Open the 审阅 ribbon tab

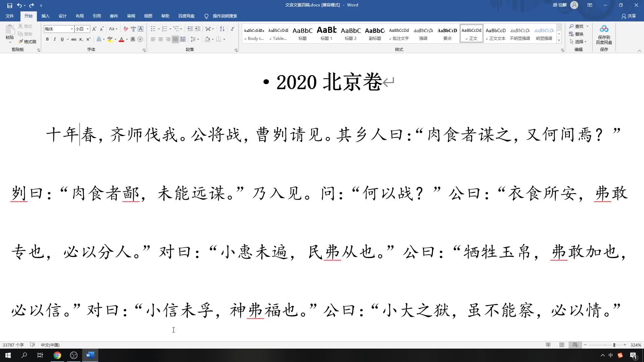click(x=131, y=16)
